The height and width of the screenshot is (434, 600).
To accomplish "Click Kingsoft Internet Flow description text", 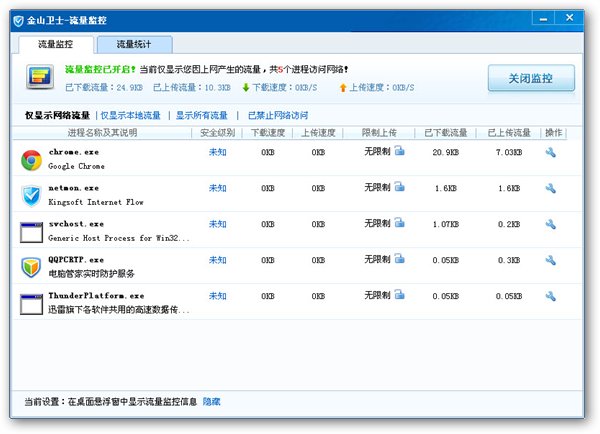I will (x=96, y=202).
